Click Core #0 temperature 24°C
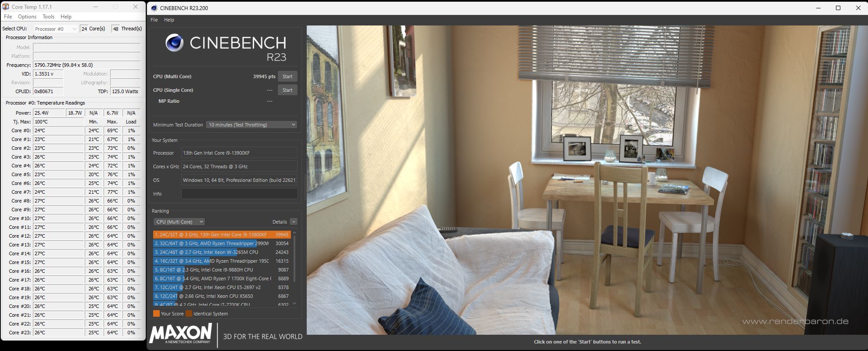This screenshot has width=868, height=351. [58, 130]
